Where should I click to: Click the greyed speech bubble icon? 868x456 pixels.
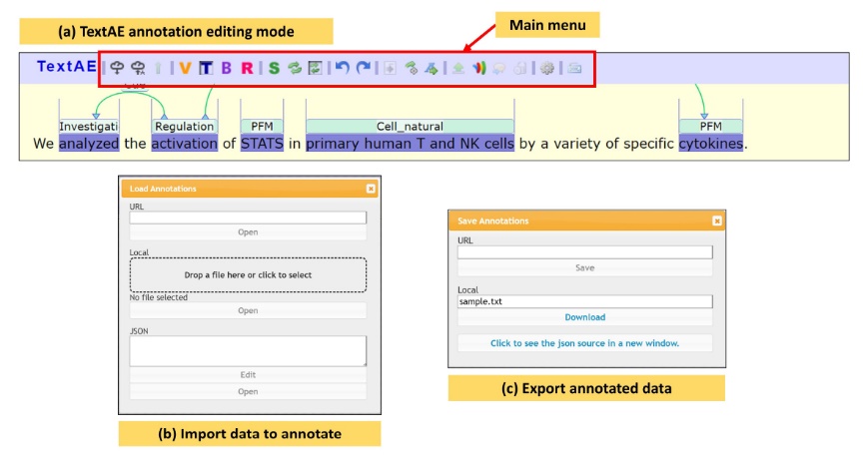[499, 68]
